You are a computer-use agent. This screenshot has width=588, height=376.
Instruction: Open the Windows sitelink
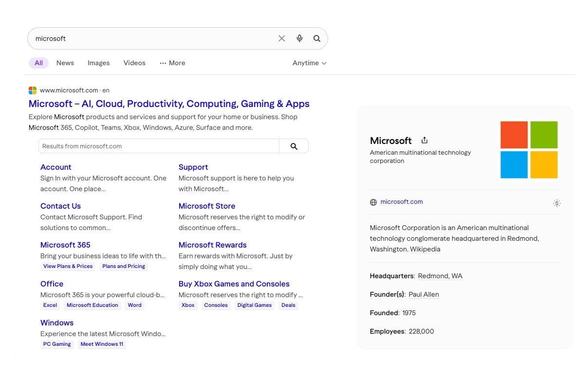pyautogui.click(x=57, y=322)
